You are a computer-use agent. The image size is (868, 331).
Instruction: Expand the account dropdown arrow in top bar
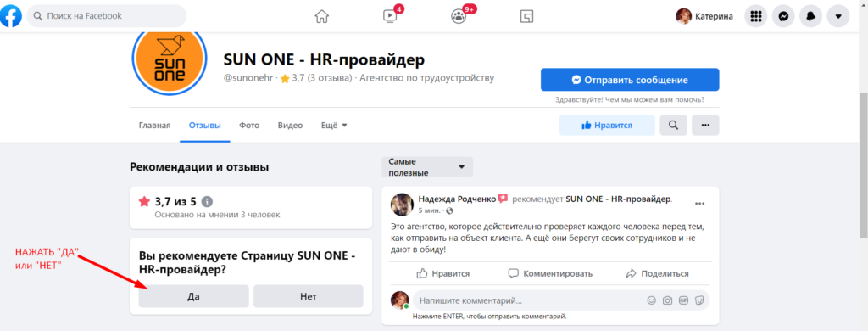[838, 17]
